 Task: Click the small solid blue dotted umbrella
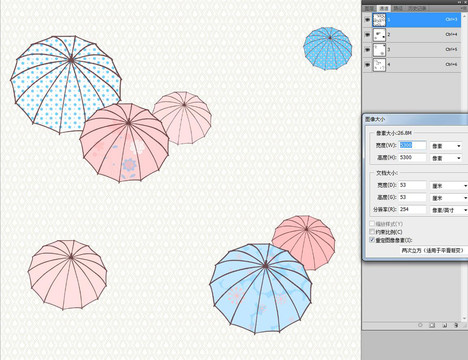tap(327, 49)
